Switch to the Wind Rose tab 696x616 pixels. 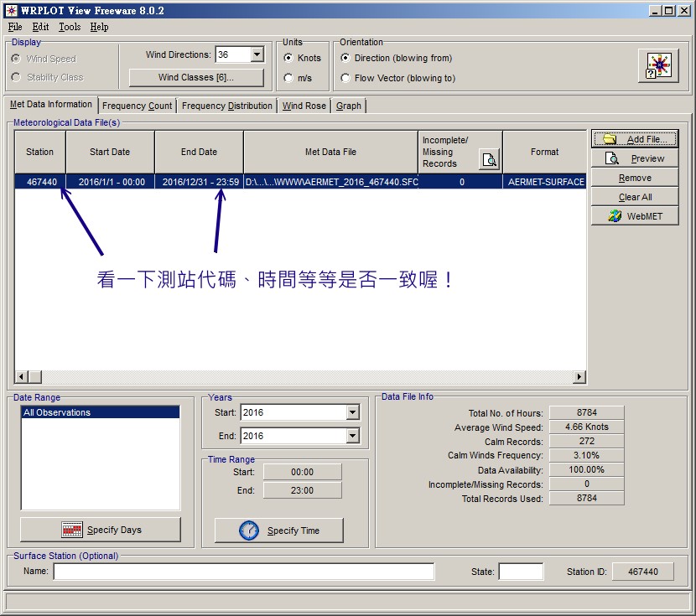[303, 105]
